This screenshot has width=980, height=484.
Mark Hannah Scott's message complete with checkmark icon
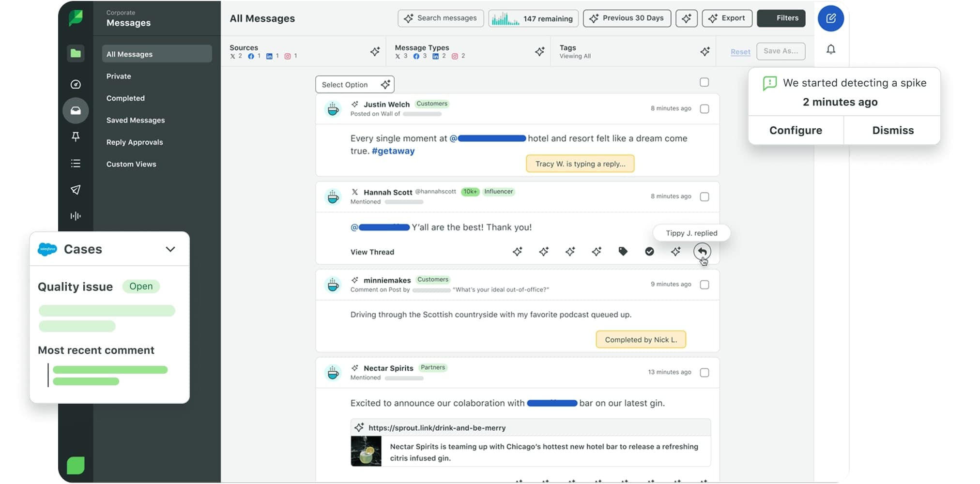(649, 251)
